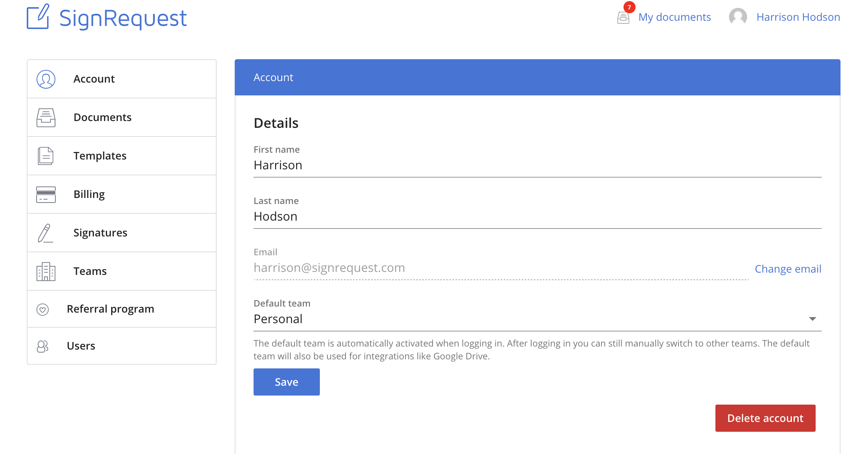Click the Users people icon
The height and width of the screenshot is (454, 868).
click(x=43, y=346)
